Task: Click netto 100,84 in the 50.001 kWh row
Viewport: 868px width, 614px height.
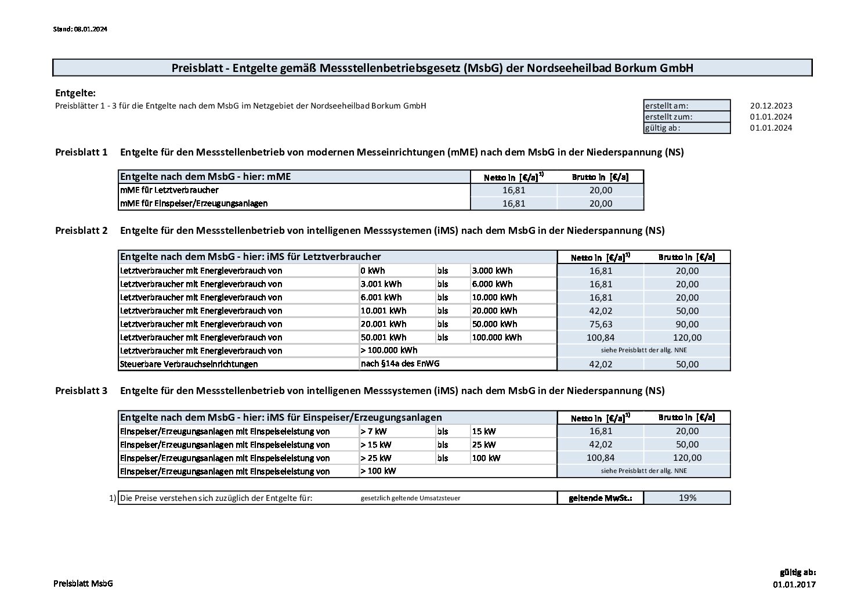Action: [x=601, y=337]
